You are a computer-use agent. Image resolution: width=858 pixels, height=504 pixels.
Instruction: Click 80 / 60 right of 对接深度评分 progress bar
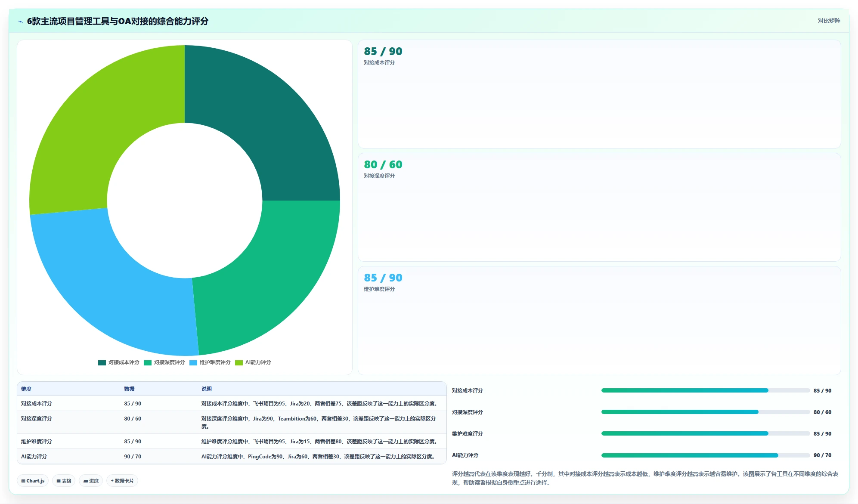click(822, 412)
